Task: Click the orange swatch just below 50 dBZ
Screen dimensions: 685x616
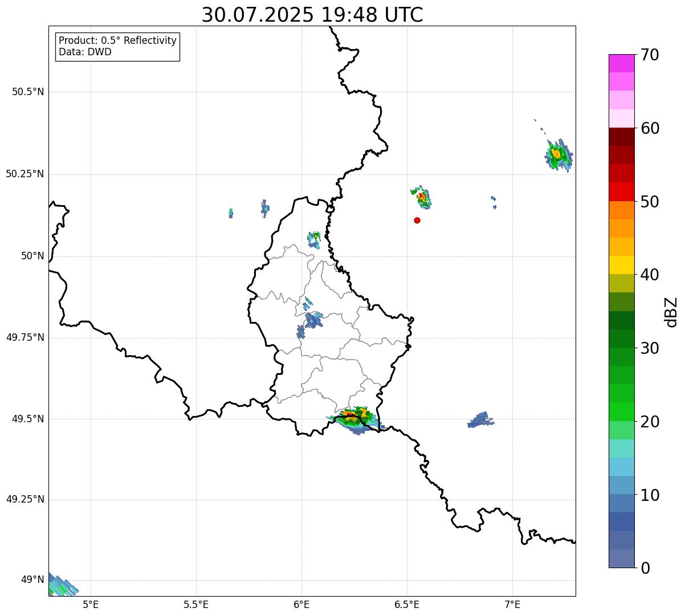Action: [621, 210]
